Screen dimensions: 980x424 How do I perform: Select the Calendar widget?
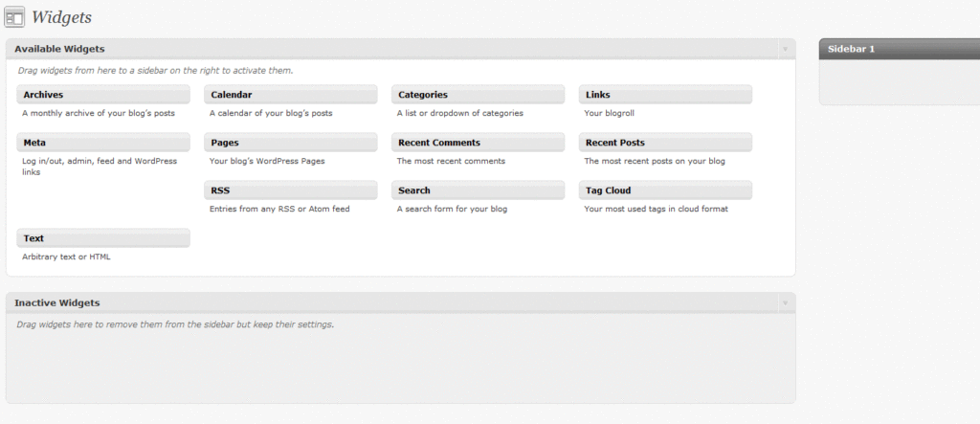[x=291, y=95]
